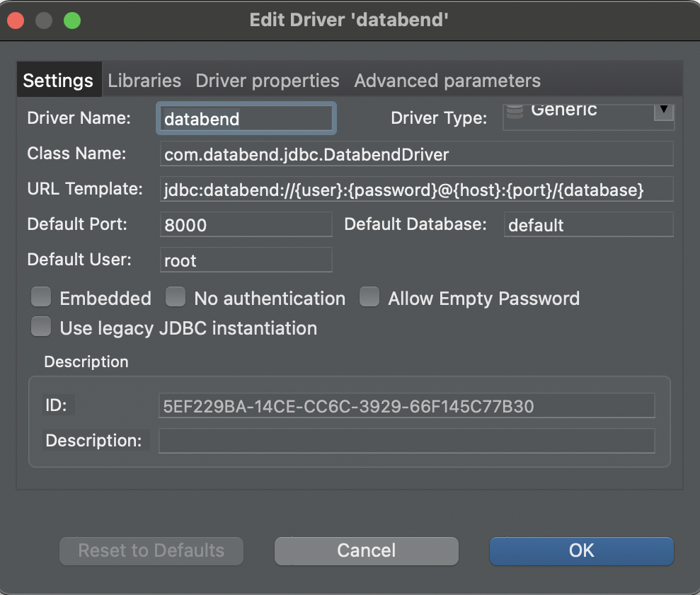Enable Use legacy JDBC instantiation
700x595 pixels.
pyautogui.click(x=42, y=328)
